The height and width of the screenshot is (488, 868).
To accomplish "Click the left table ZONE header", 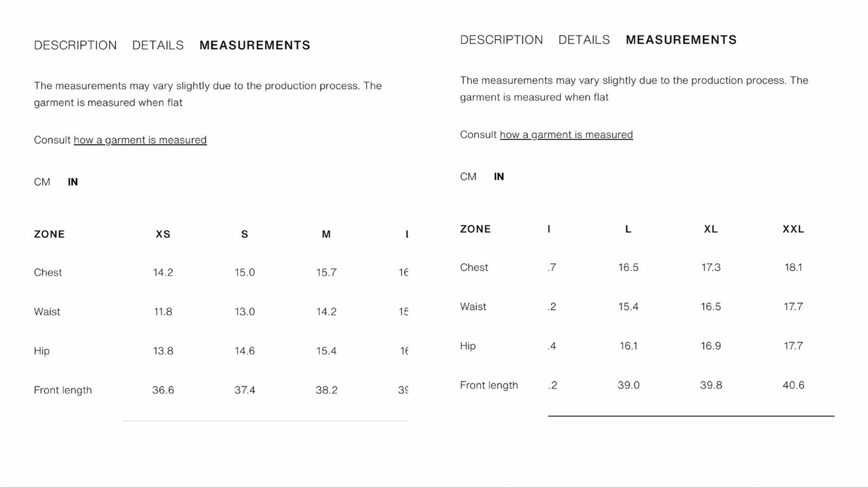I will pyautogui.click(x=49, y=234).
